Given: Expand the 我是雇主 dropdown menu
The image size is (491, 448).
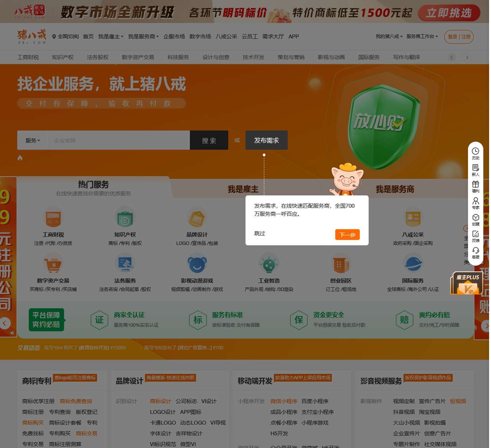Looking at the screenshot, I should tap(110, 36).
